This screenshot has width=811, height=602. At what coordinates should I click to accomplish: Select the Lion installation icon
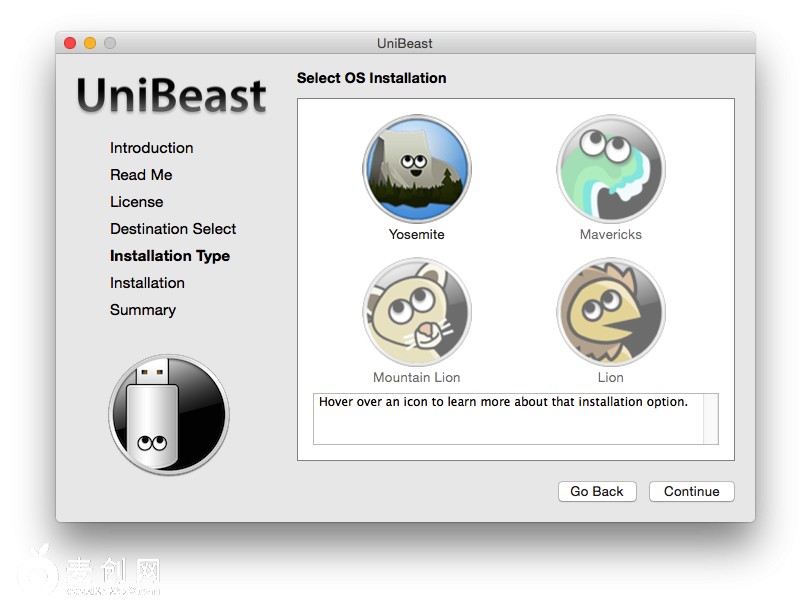[610, 313]
